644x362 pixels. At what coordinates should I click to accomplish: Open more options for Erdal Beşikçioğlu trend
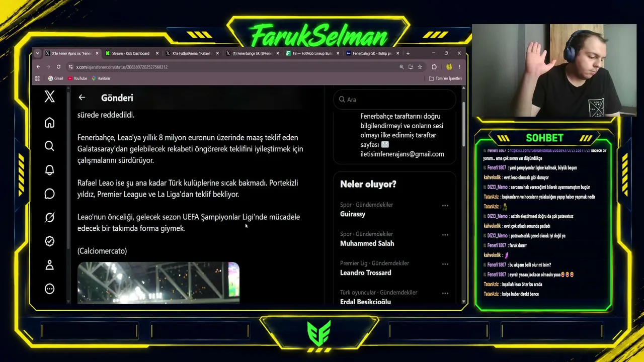tap(445, 293)
